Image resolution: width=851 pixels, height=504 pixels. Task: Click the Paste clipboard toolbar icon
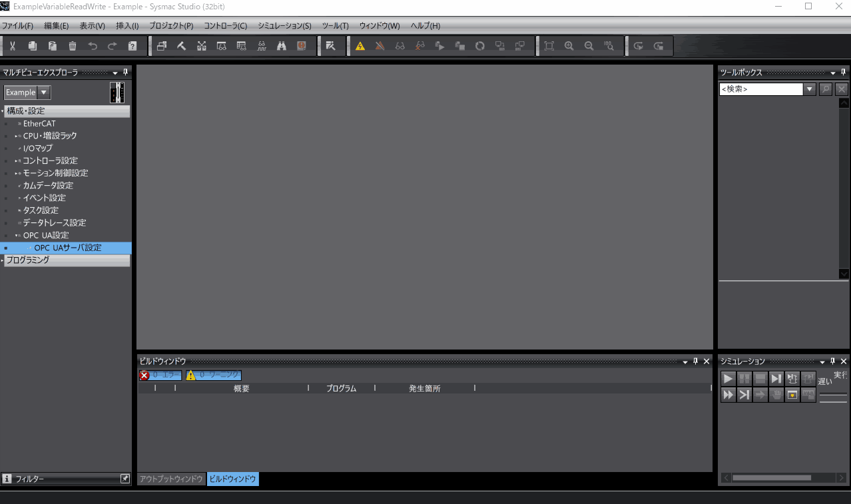53,46
